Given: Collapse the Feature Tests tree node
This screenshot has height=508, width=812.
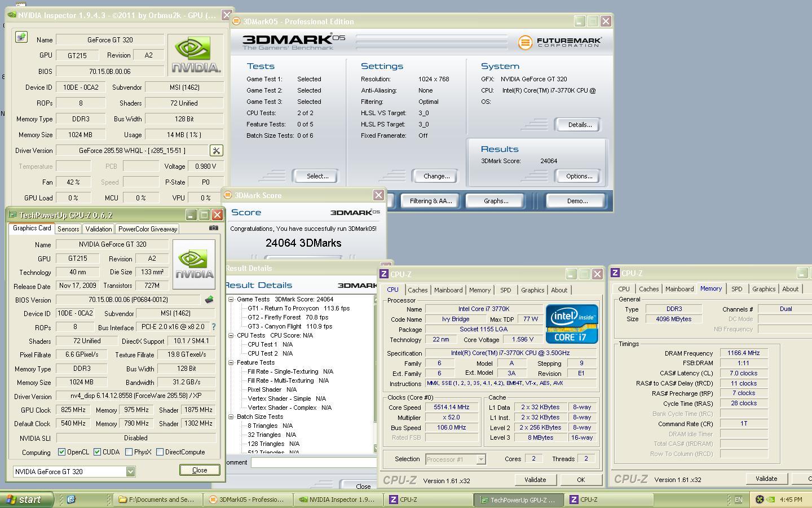Looking at the screenshot, I should 231,362.
